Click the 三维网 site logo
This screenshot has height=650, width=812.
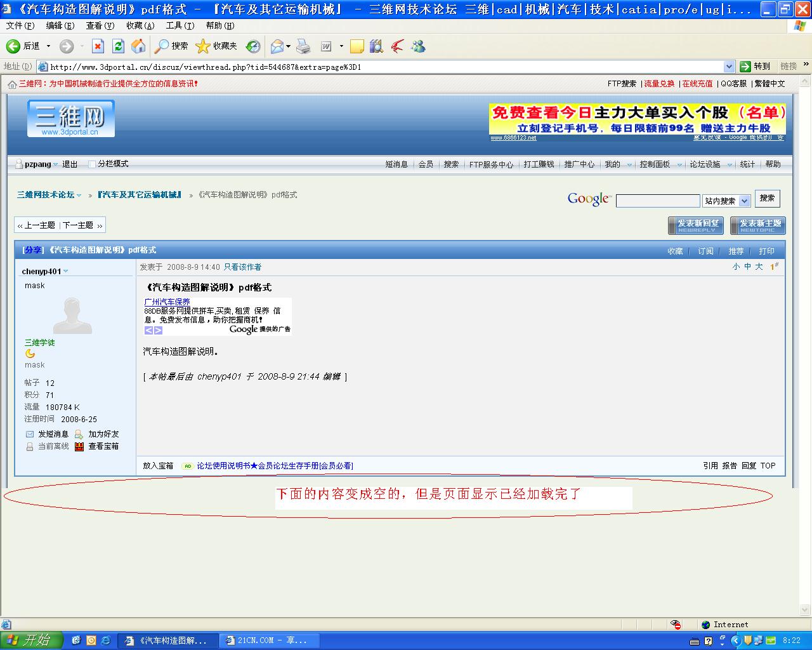coord(70,118)
